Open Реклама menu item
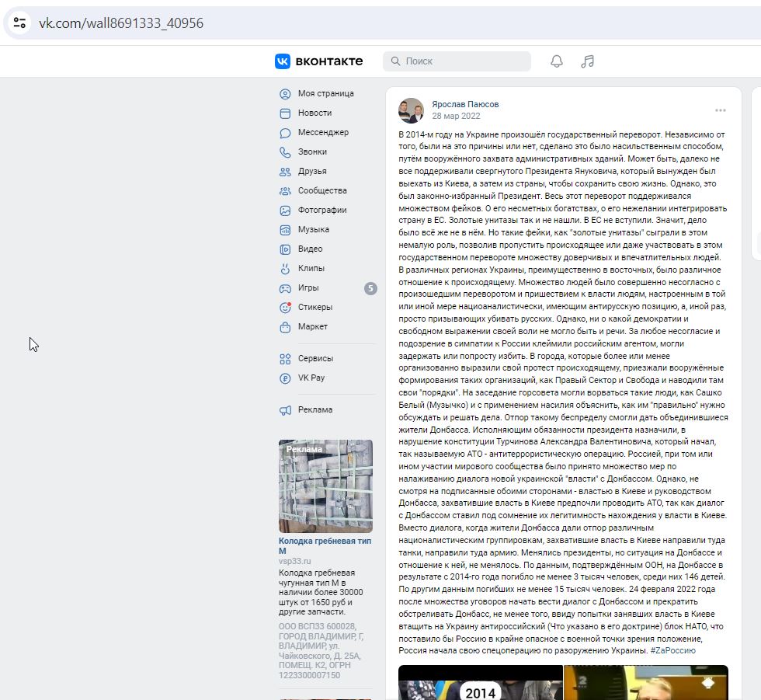Viewport: 761px width, 700px height. (x=315, y=409)
